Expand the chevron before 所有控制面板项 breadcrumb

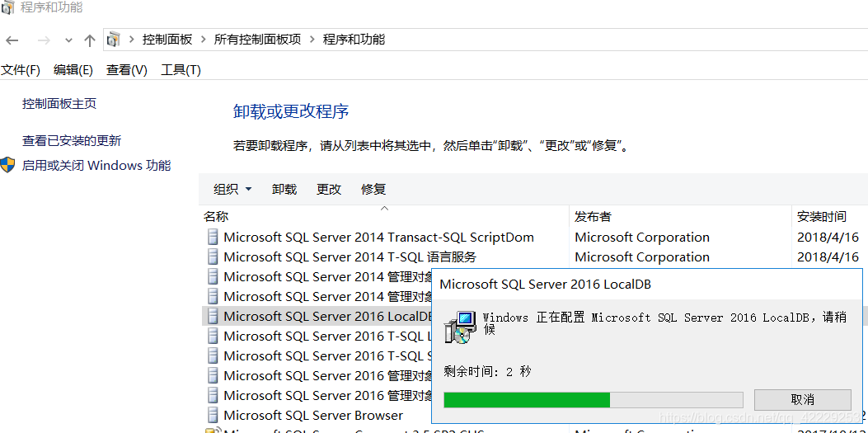tap(203, 40)
